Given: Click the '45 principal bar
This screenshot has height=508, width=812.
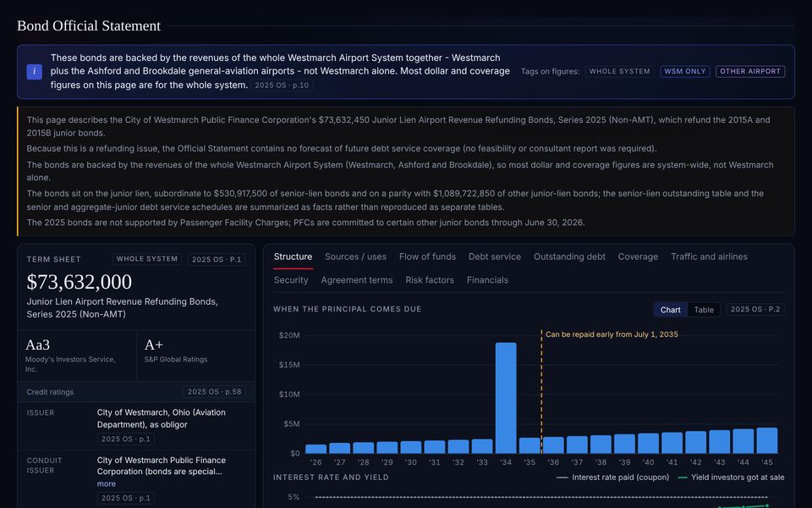Looking at the screenshot, I should (766, 440).
